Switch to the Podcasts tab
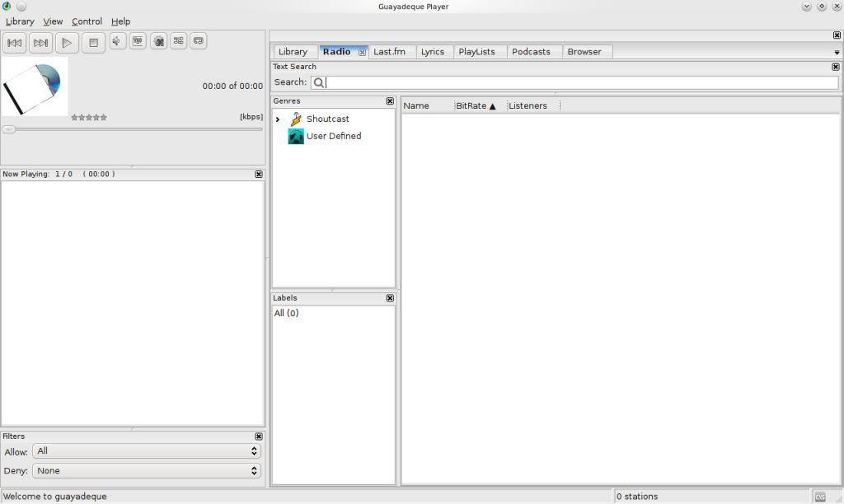 click(531, 52)
